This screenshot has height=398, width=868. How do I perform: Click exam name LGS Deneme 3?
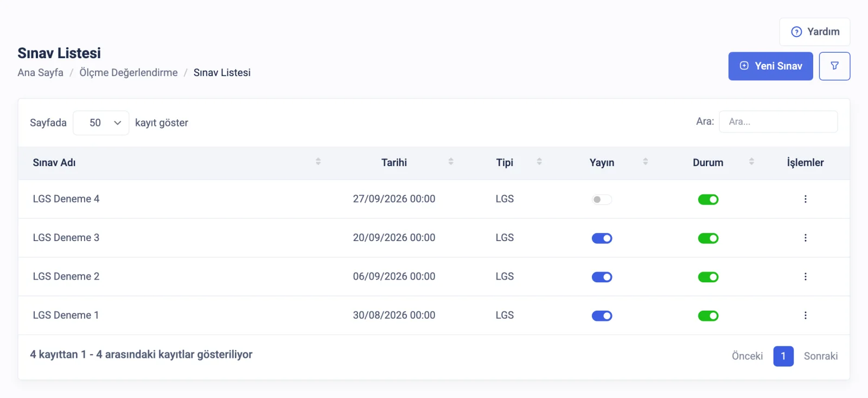pos(66,238)
